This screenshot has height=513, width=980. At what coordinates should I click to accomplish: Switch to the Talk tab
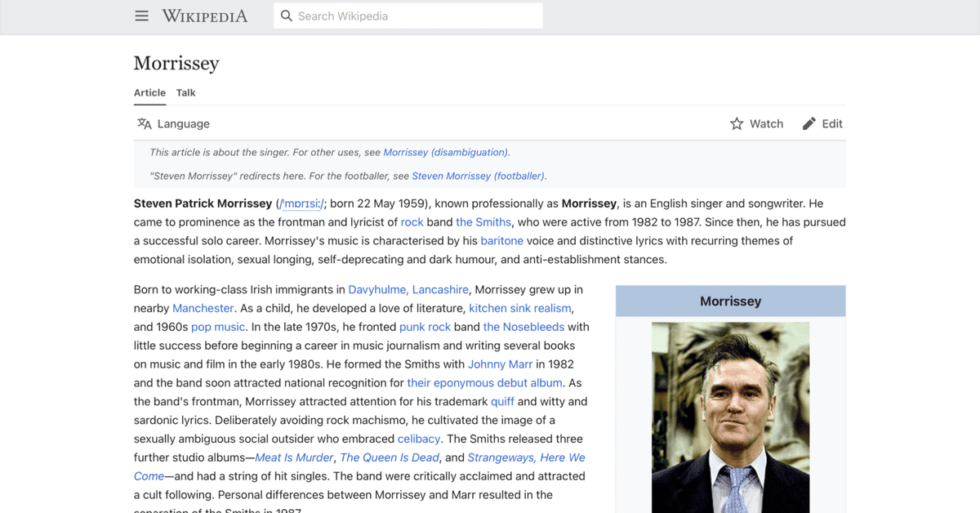coord(186,93)
